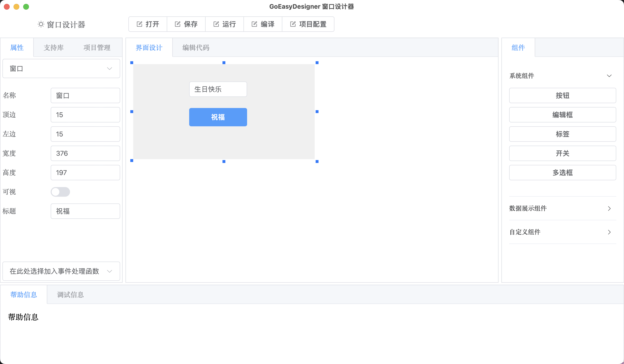The width and height of the screenshot is (624, 364).
Task: Add a 编辑框 component from the panel
Action: point(562,115)
